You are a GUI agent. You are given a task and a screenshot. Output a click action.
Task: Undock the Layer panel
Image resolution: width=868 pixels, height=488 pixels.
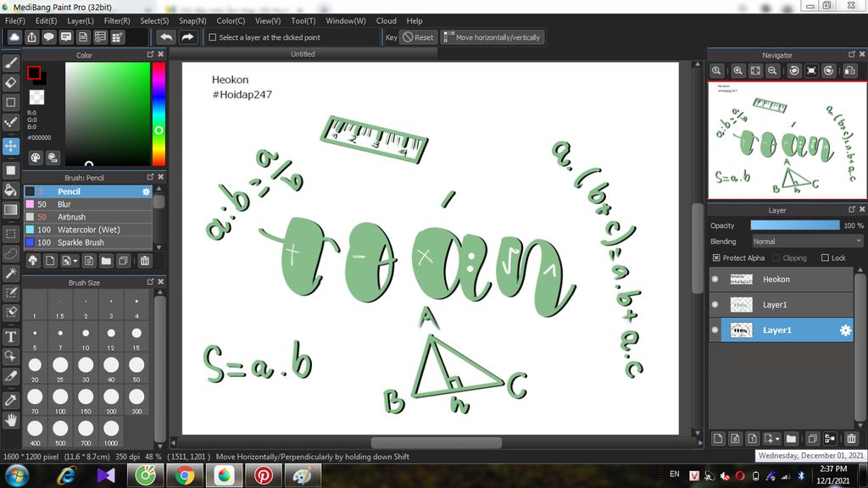click(x=851, y=209)
